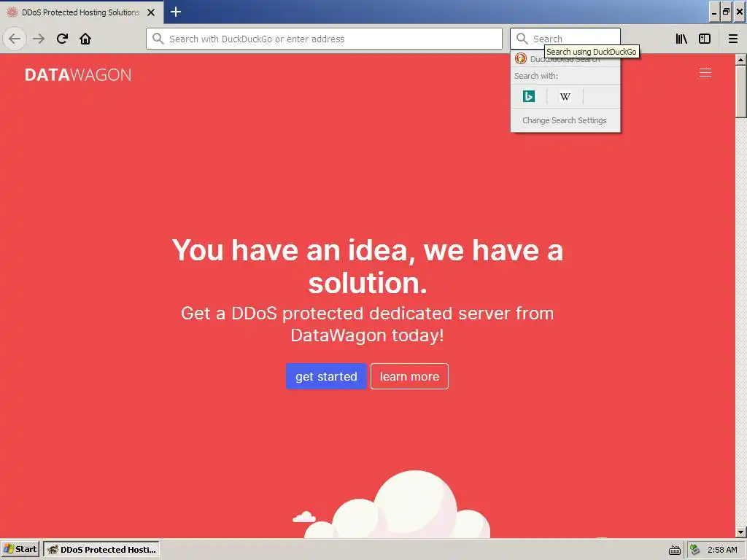
Task: Search with Bing engine icon
Action: [x=529, y=96]
